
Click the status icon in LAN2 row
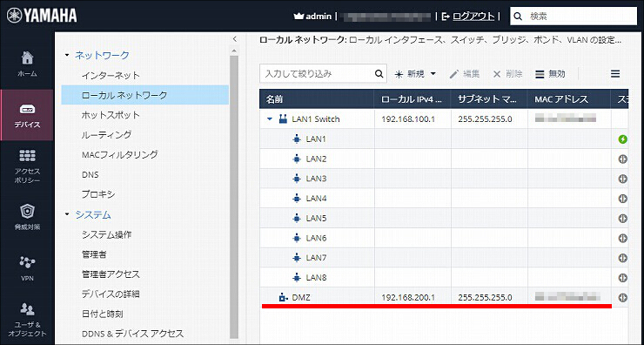(x=622, y=159)
